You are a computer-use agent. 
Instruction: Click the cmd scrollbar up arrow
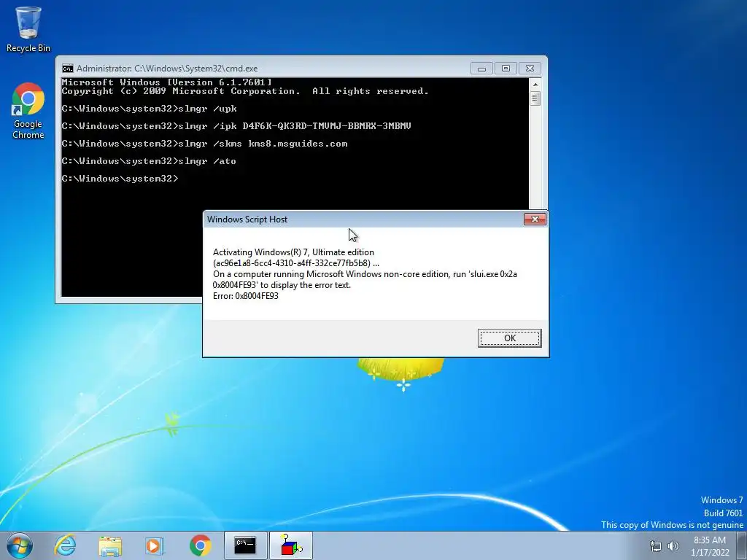pyautogui.click(x=535, y=85)
